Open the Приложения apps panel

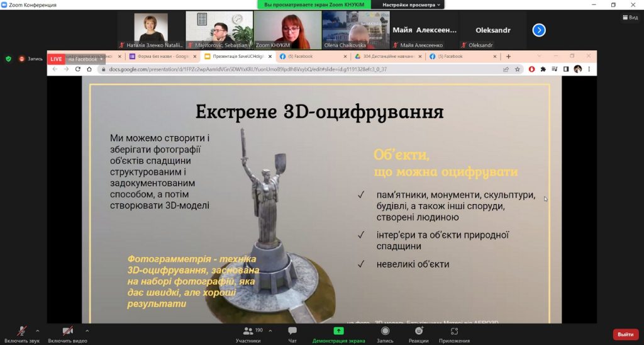tap(454, 334)
